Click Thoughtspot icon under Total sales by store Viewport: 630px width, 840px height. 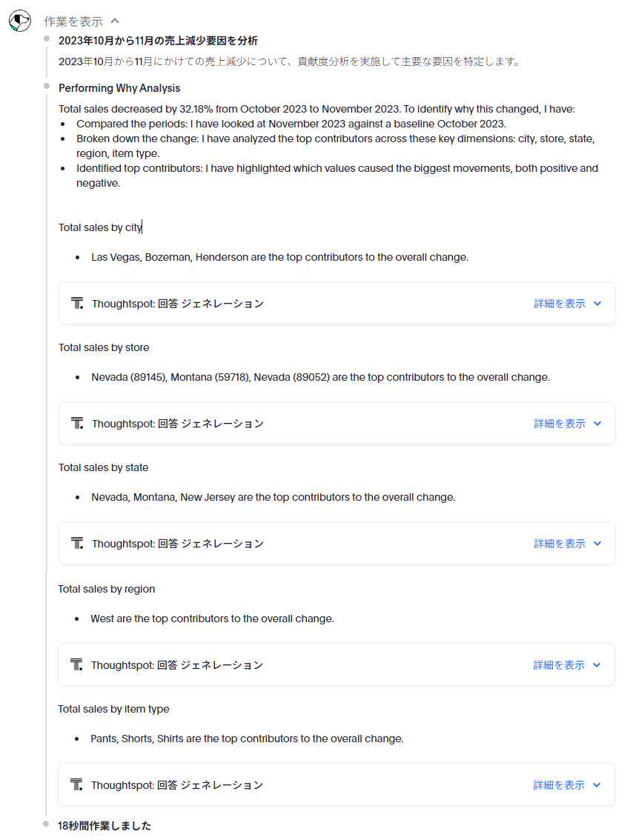point(77,424)
